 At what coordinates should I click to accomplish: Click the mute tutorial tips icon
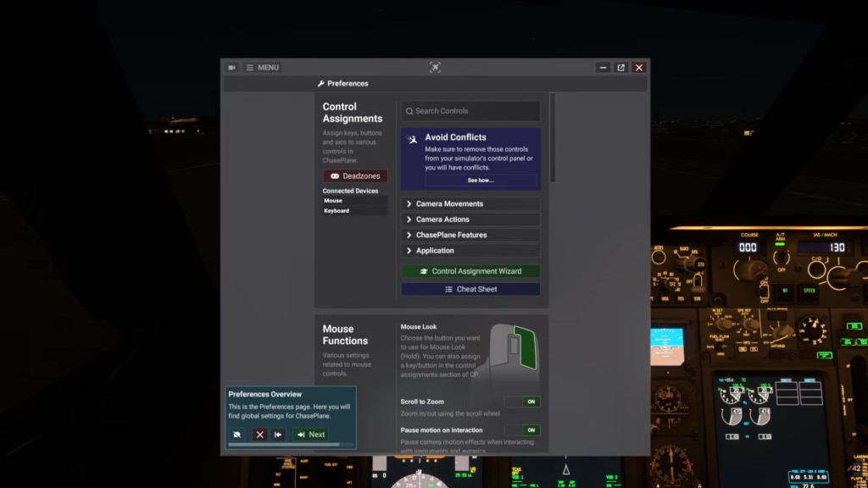(237, 435)
